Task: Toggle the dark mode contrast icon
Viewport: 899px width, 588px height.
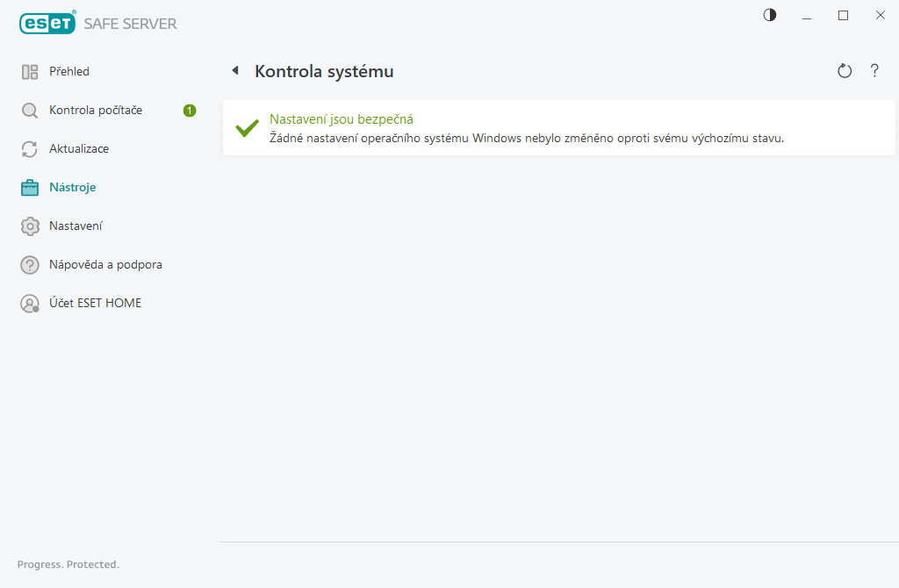Action: [x=769, y=15]
